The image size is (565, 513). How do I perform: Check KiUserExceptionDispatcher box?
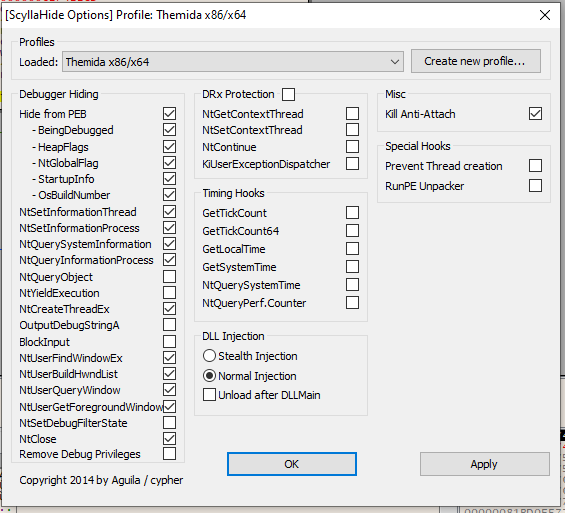[x=352, y=164]
